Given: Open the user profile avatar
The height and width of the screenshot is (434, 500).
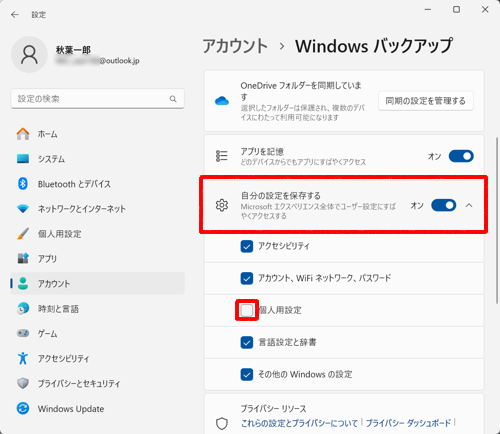Looking at the screenshot, I should [29, 55].
